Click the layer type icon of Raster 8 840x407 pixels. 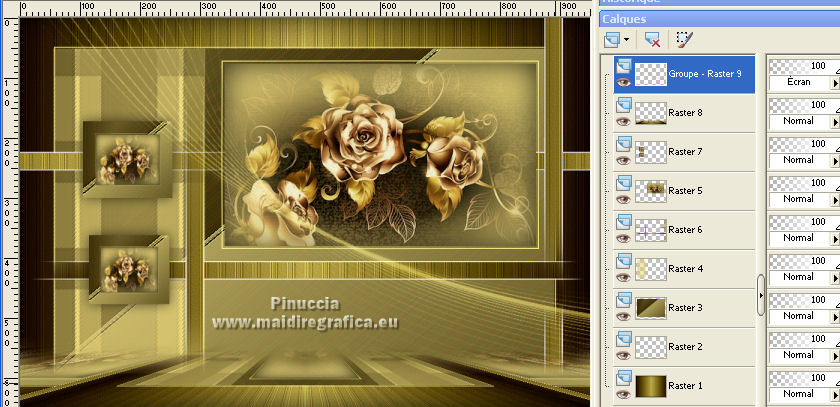tap(624, 105)
